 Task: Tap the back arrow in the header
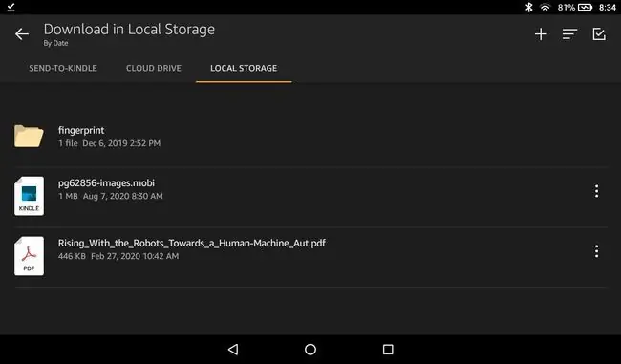pyautogui.click(x=22, y=34)
